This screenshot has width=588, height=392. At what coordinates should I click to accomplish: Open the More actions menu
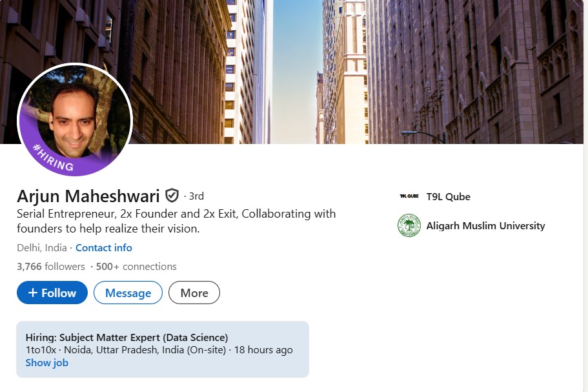[x=194, y=293]
